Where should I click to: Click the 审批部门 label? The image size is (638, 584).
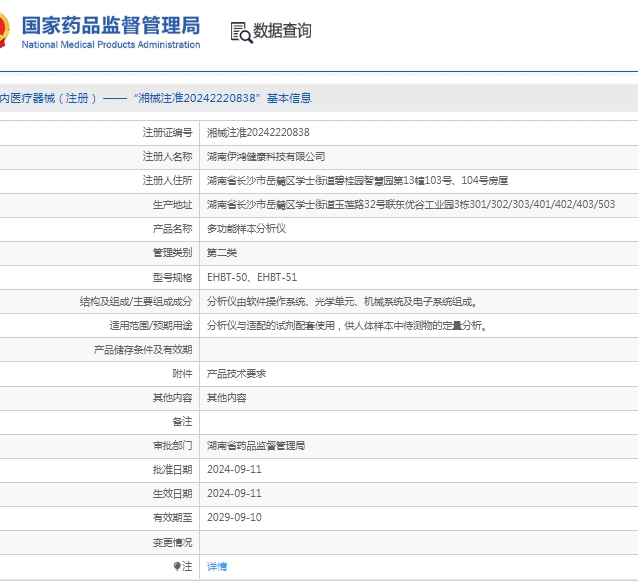click(173, 446)
